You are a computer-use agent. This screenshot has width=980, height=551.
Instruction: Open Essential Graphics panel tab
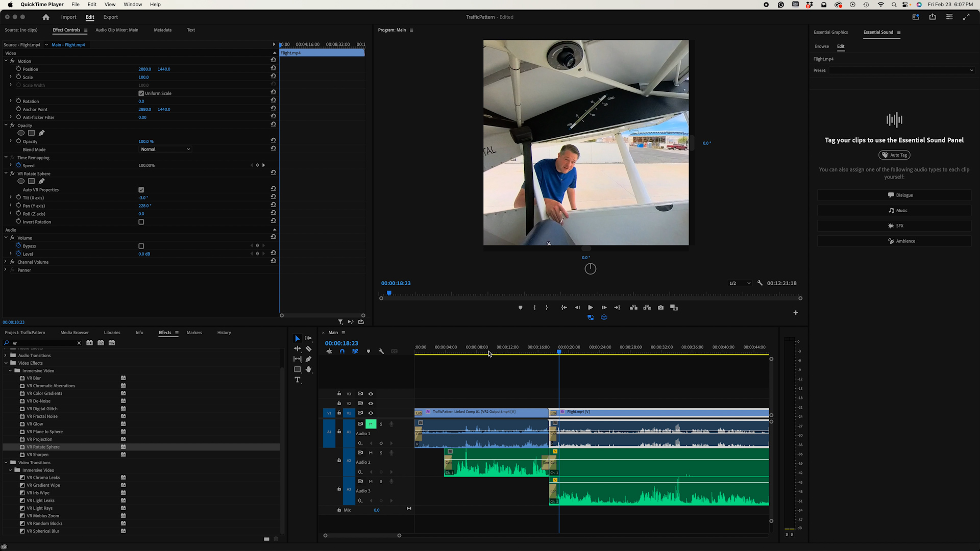[830, 32]
